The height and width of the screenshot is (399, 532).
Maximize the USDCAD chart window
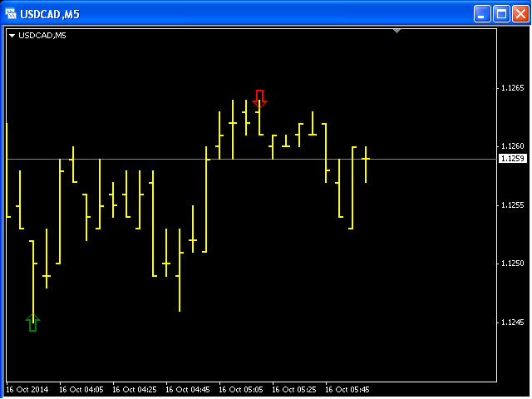coord(501,14)
